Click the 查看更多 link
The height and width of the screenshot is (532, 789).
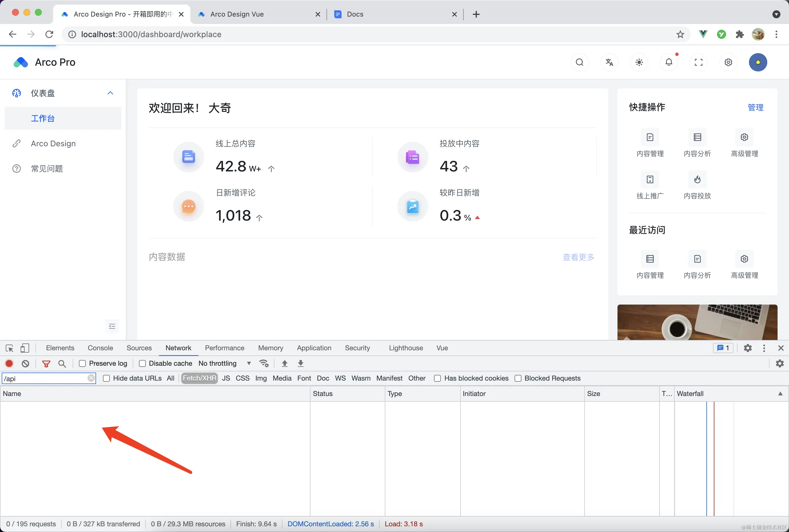[x=578, y=257]
